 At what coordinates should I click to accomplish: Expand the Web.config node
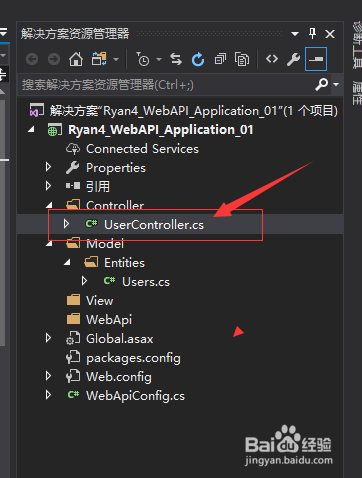[x=48, y=376]
